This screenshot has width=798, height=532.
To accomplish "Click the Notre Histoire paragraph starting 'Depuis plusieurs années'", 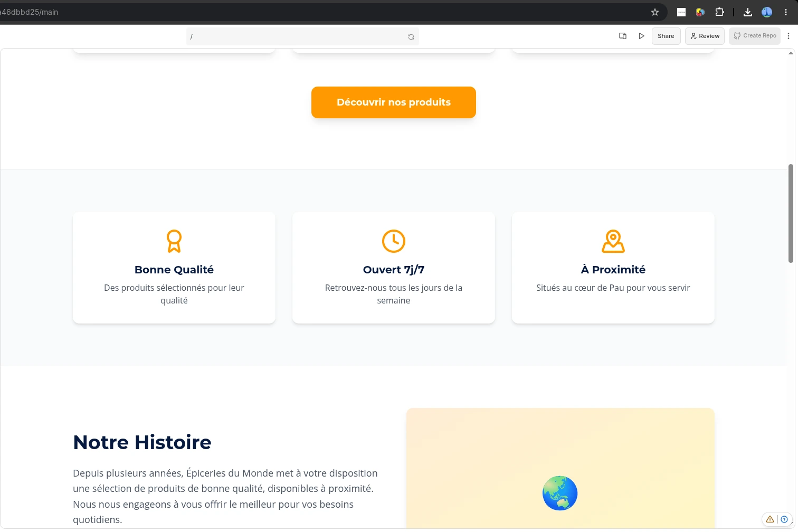I will [225, 496].
